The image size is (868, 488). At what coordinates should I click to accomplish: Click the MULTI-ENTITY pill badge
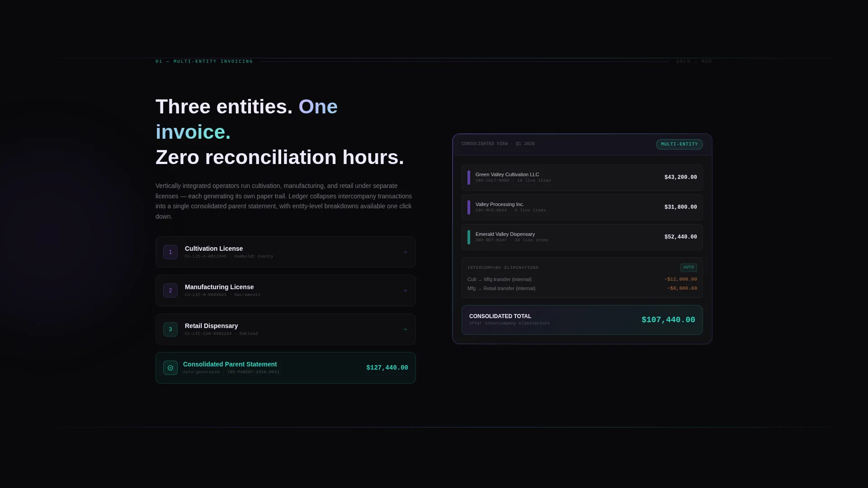pyautogui.click(x=679, y=144)
